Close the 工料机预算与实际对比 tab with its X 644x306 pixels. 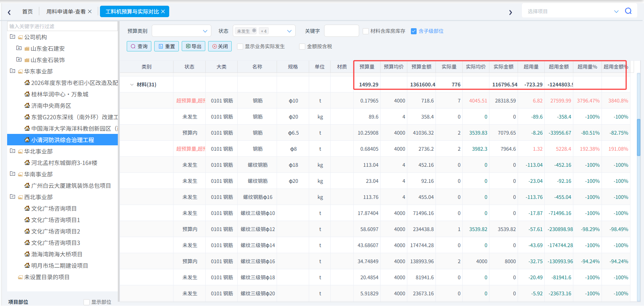(163, 11)
